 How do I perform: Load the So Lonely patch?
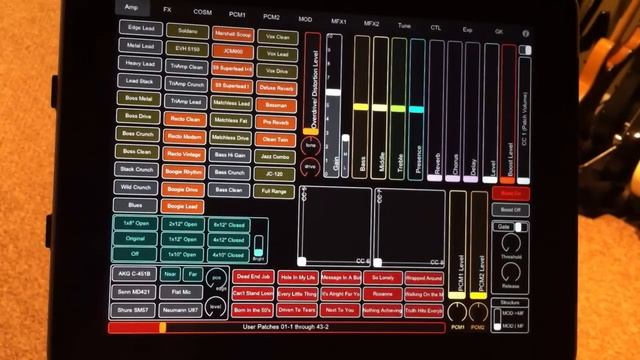[383, 278]
